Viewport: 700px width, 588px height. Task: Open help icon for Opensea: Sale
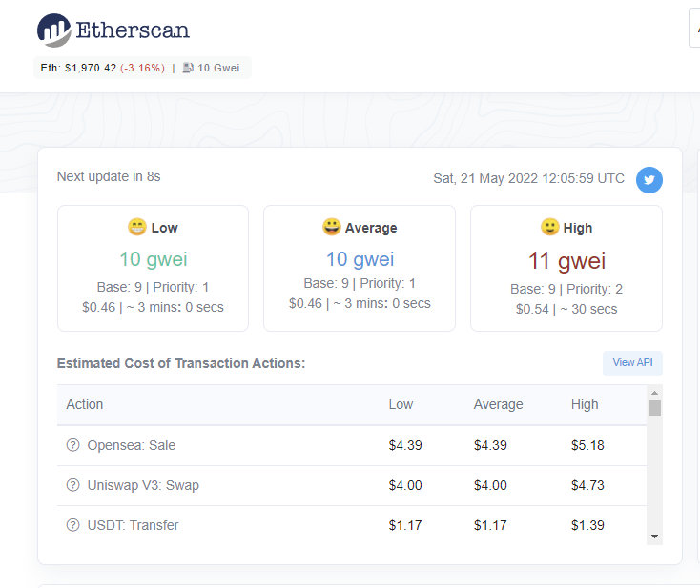(x=72, y=445)
